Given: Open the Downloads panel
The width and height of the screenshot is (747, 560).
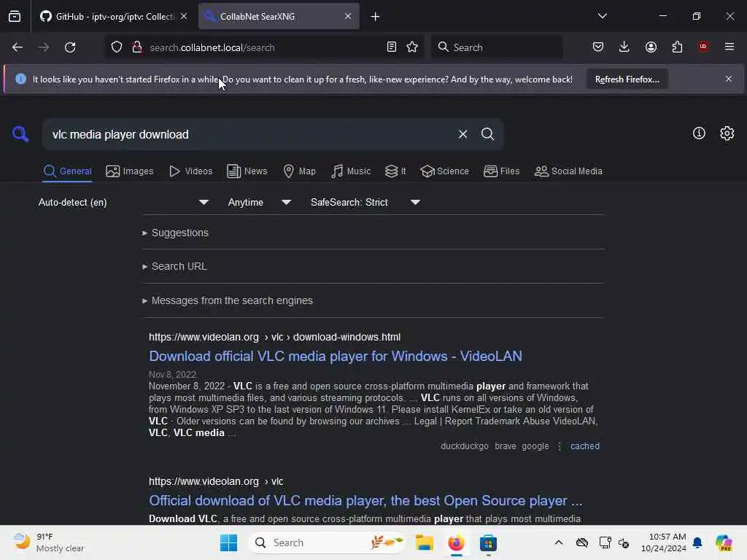Looking at the screenshot, I should click(x=624, y=47).
